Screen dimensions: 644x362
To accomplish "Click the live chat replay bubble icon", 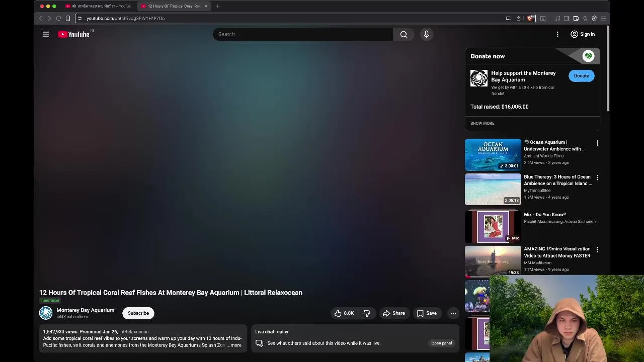I will 259,343.
